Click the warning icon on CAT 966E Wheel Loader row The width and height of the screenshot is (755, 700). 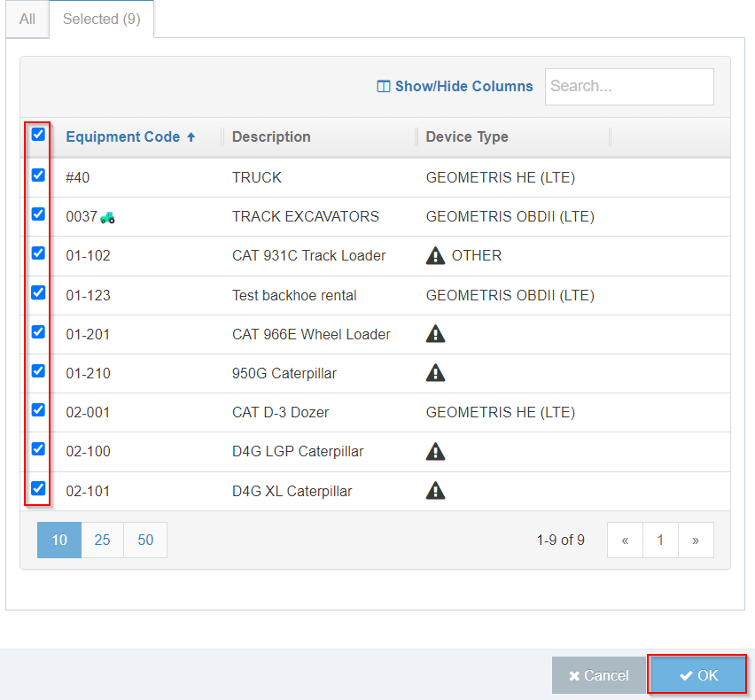pos(435,333)
